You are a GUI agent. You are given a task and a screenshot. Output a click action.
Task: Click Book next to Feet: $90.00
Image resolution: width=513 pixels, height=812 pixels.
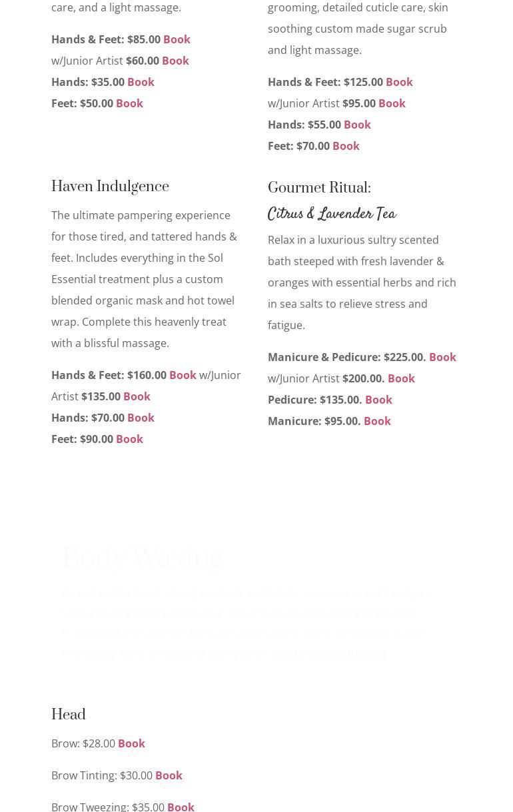pos(129,439)
